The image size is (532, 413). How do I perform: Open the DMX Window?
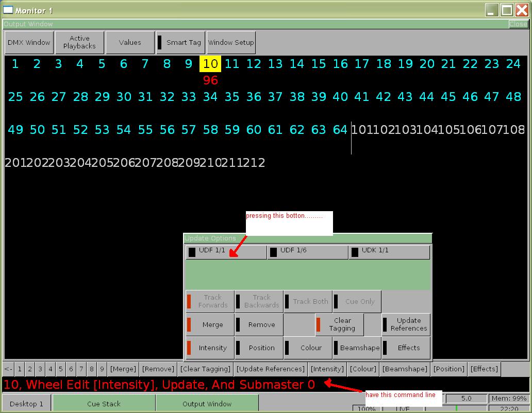[29, 43]
